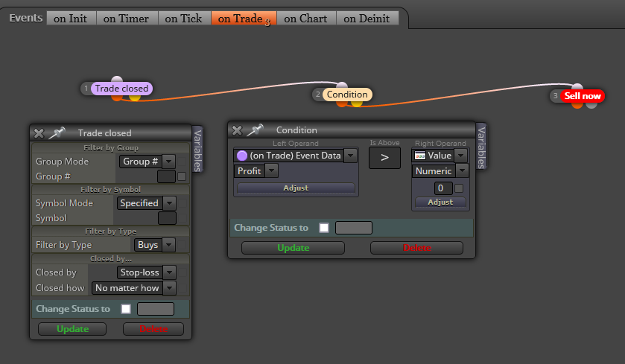Switch to the on Init tab
625x364 pixels.
[x=71, y=19]
